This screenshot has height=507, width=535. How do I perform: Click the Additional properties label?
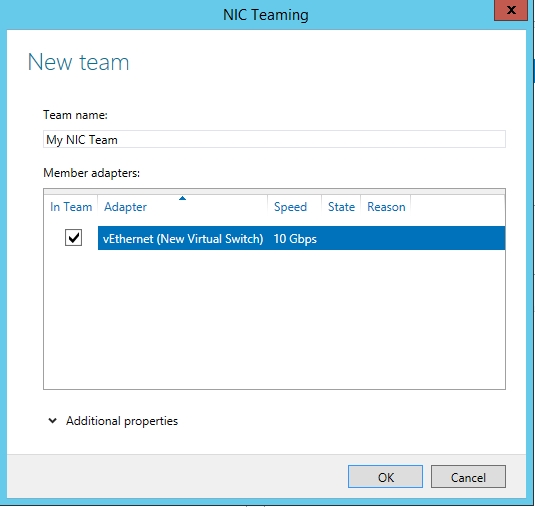click(122, 421)
